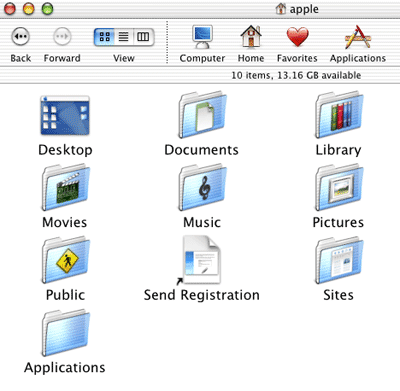Select the Public folder icon
The width and height of the screenshot is (400, 391).
coord(66,260)
